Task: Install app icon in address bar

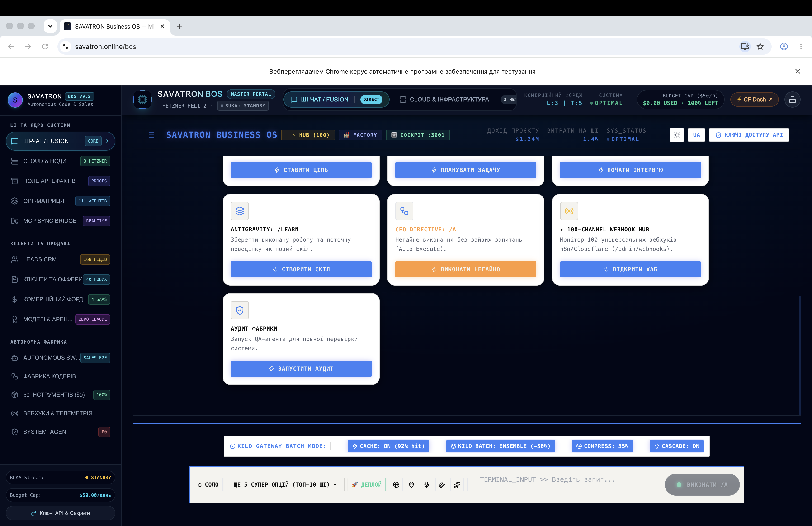Action: [x=745, y=46]
